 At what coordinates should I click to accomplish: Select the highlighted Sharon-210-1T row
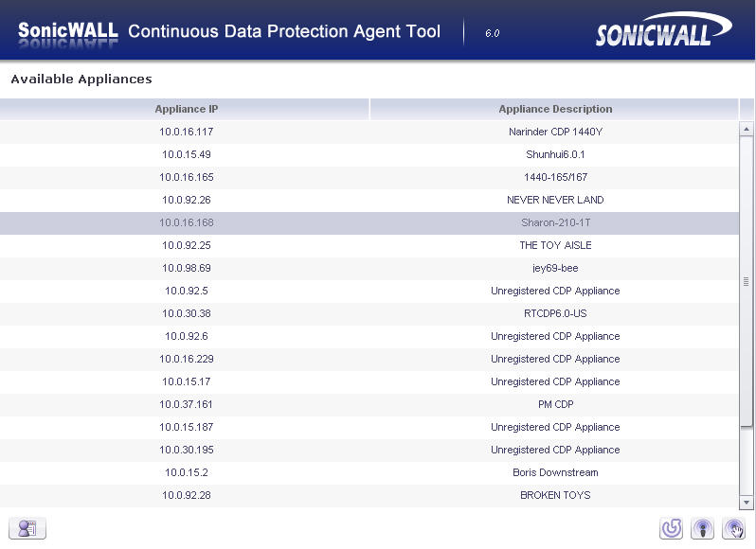tap(369, 223)
